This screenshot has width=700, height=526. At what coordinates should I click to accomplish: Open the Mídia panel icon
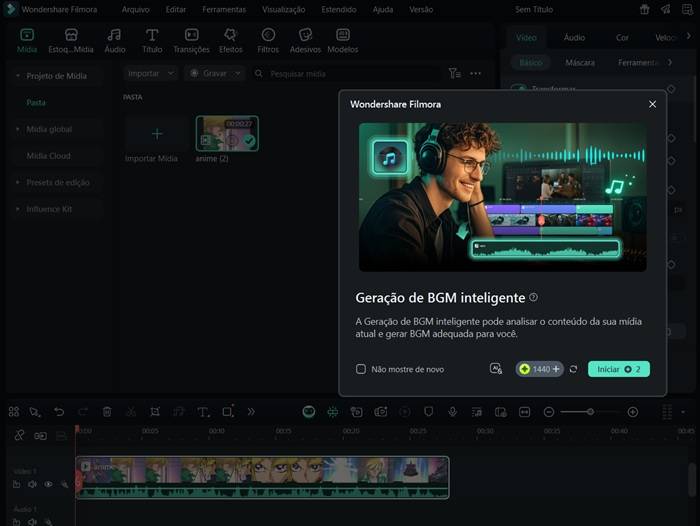(27, 35)
